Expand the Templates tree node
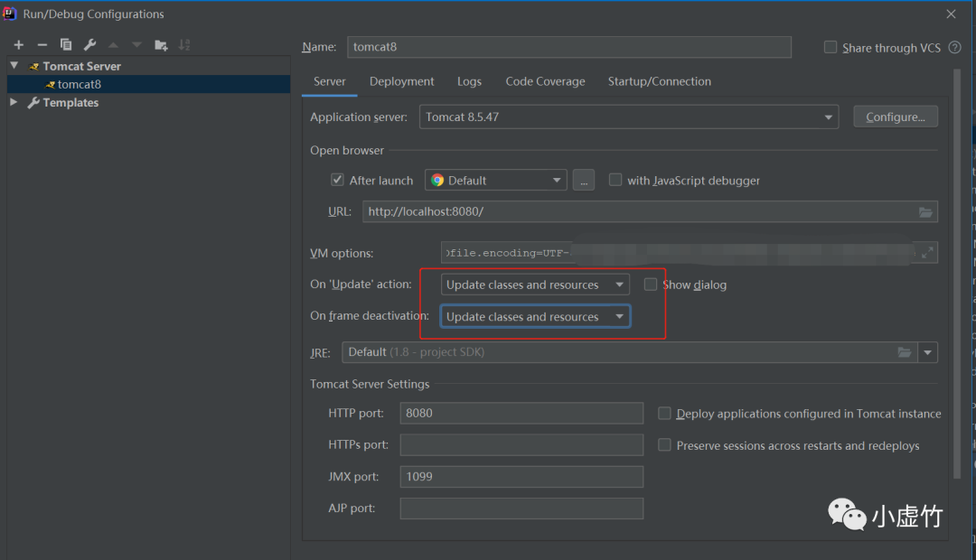 point(14,102)
